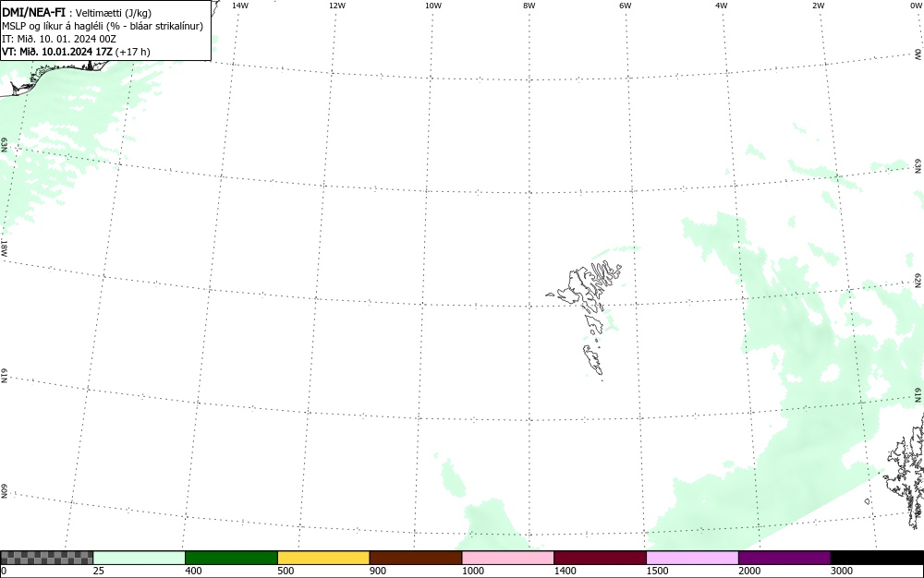
Task: Click the maroon 1400–1500 legend swatch
Action: [600, 558]
